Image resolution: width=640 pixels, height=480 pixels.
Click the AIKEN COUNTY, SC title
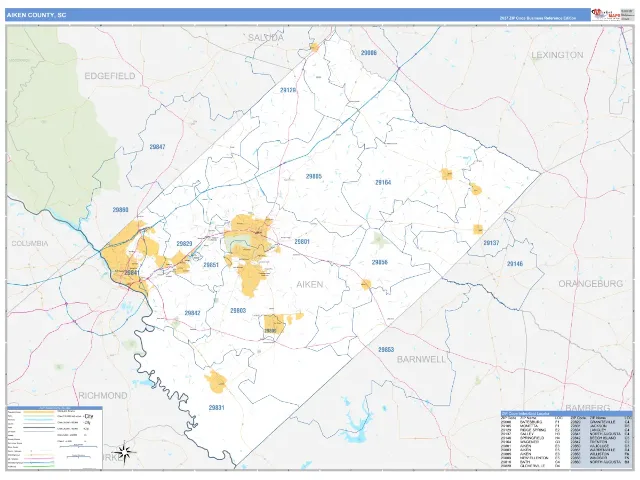36,15
